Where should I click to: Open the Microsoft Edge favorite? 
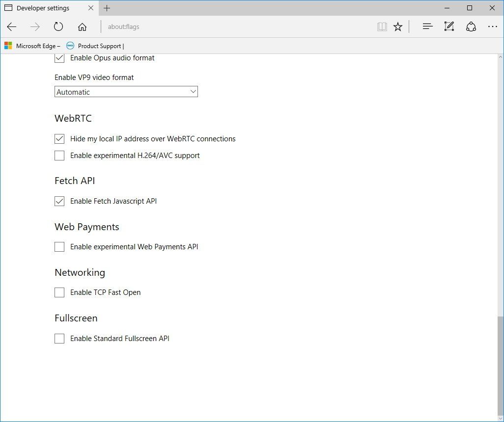point(32,46)
